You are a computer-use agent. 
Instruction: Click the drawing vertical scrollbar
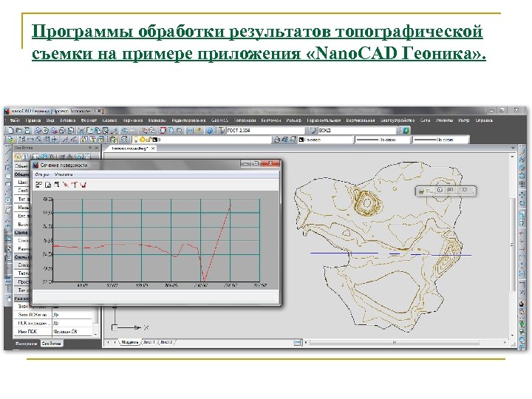512,245
